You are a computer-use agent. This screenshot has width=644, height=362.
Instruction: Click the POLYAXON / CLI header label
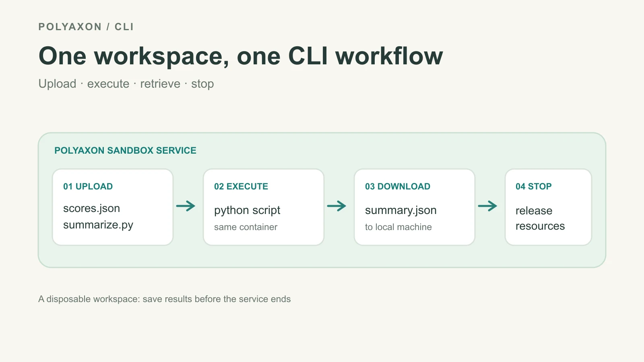tap(86, 27)
